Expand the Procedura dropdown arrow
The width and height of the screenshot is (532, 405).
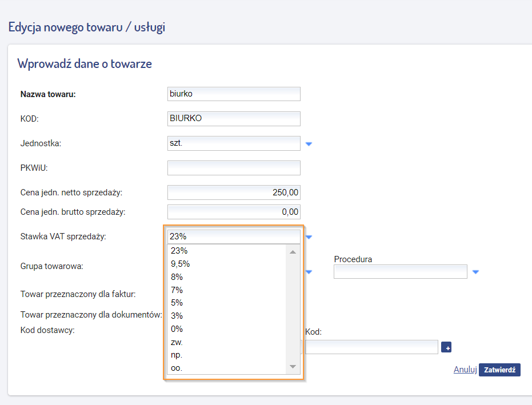[x=475, y=272]
